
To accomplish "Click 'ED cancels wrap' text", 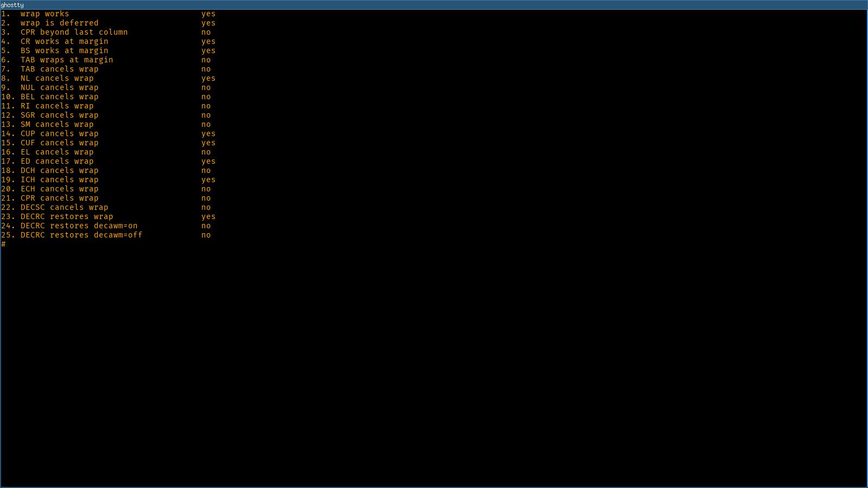I will (x=57, y=162).
